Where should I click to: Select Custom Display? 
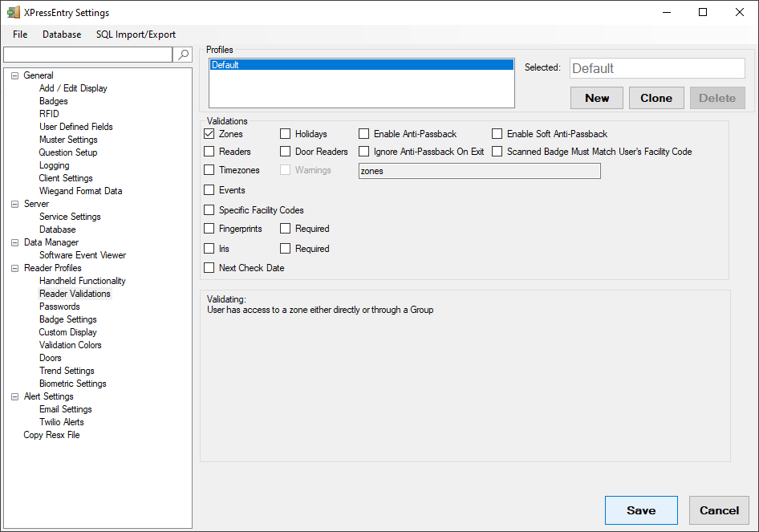click(x=67, y=332)
